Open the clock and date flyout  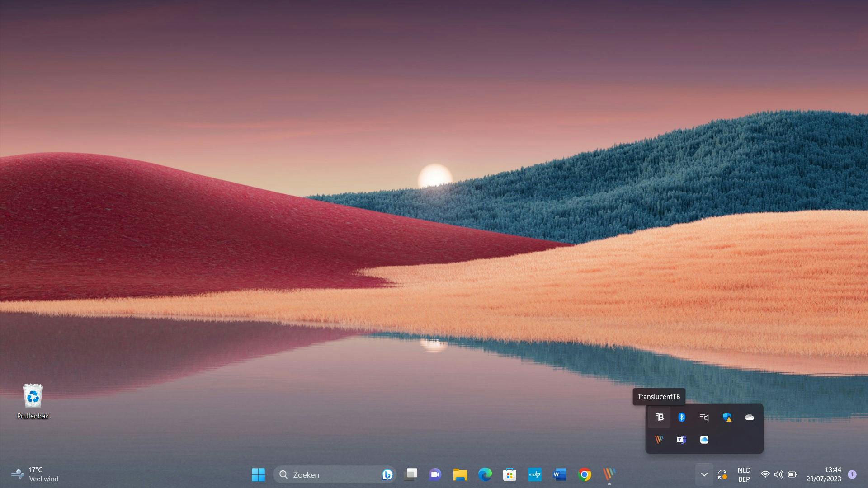[x=824, y=474]
